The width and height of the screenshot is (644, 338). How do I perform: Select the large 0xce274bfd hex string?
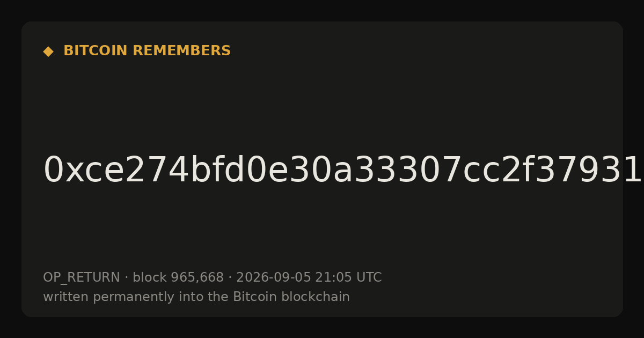click(342, 171)
